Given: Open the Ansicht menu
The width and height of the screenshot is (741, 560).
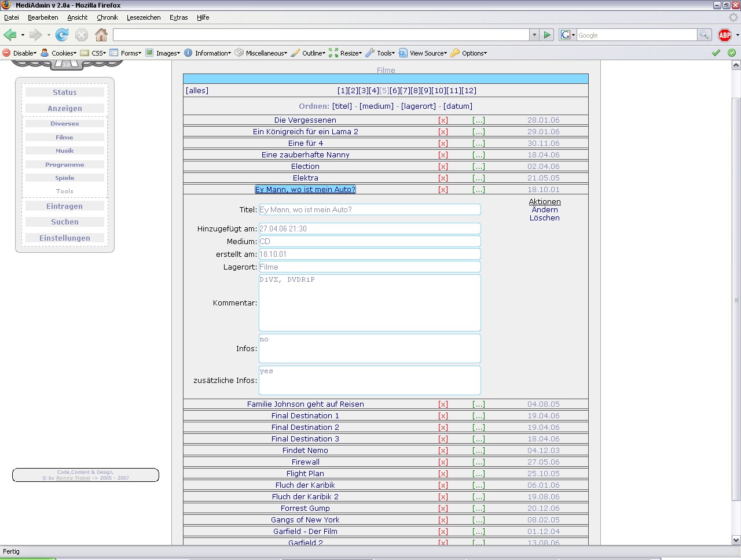Looking at the screenshot, I should pos(77,17).
